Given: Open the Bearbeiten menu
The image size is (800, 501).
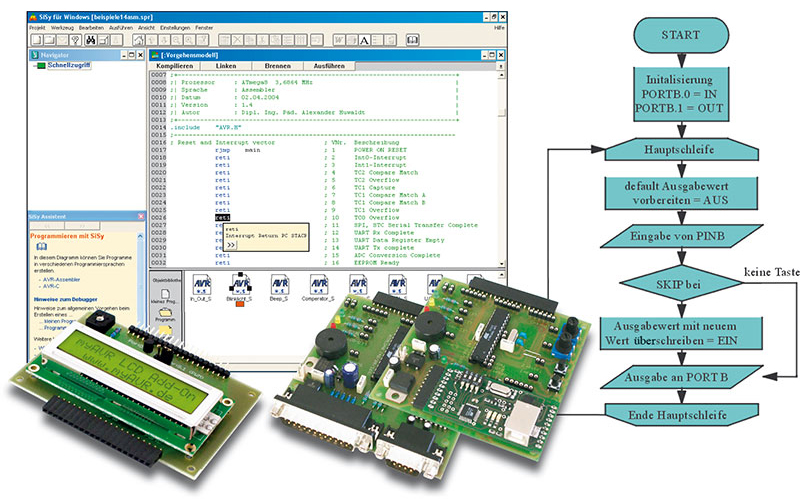Looking at the screenshot, I should click(91, 28).
